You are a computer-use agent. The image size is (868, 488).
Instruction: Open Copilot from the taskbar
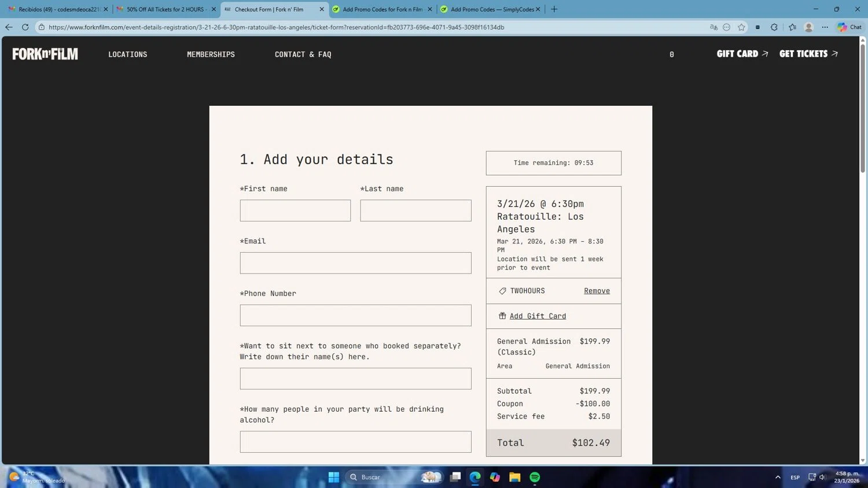[495, 477]
